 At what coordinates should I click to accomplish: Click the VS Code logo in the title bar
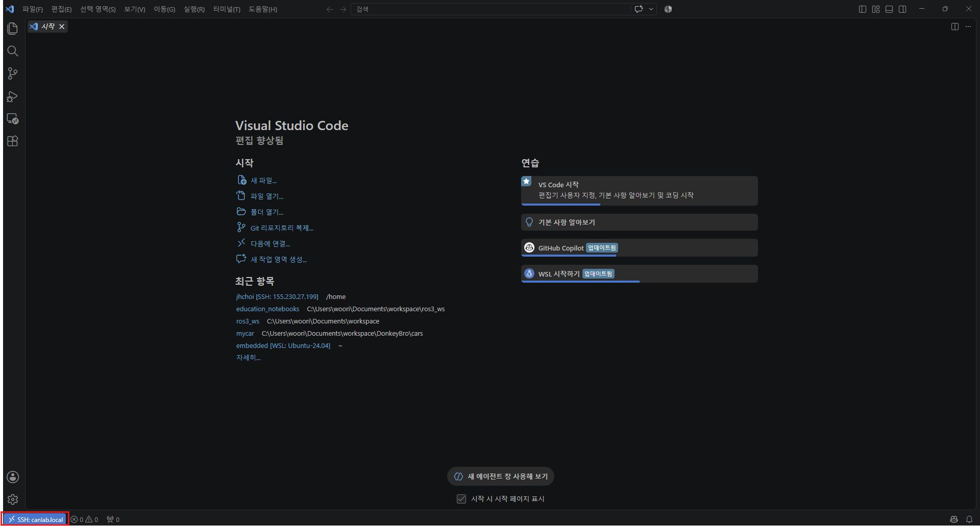[x=10, y=9]
